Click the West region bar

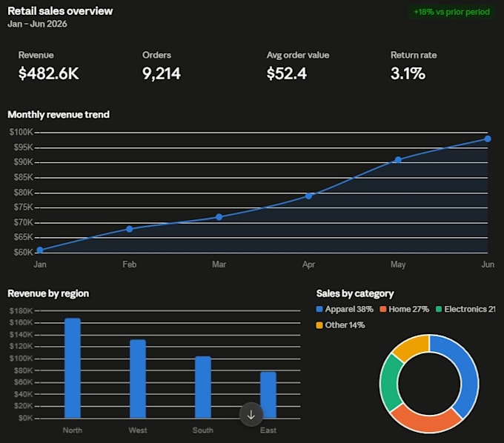coord(138,379)
